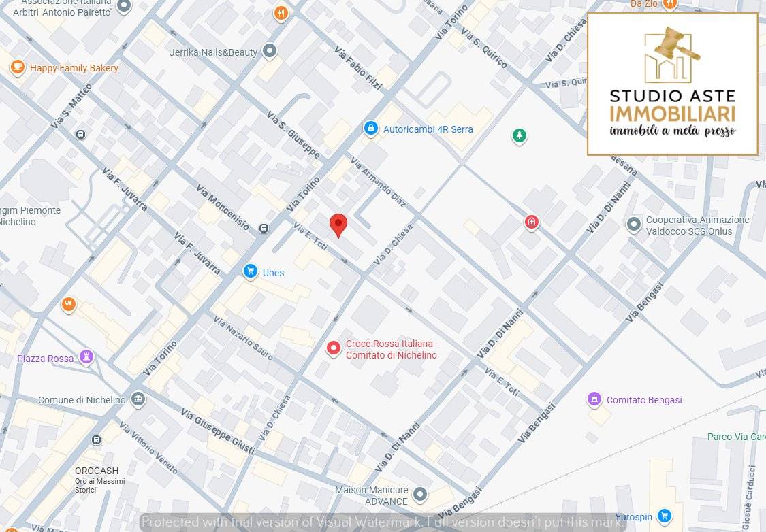The height and width of the screenshot is (532, 766).
Task: Open the Jerrika Nails&Beauty marker icon
Action: 270,51
